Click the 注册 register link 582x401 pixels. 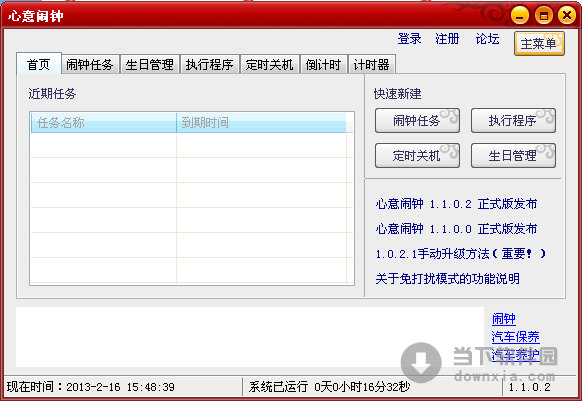point(447,39)
